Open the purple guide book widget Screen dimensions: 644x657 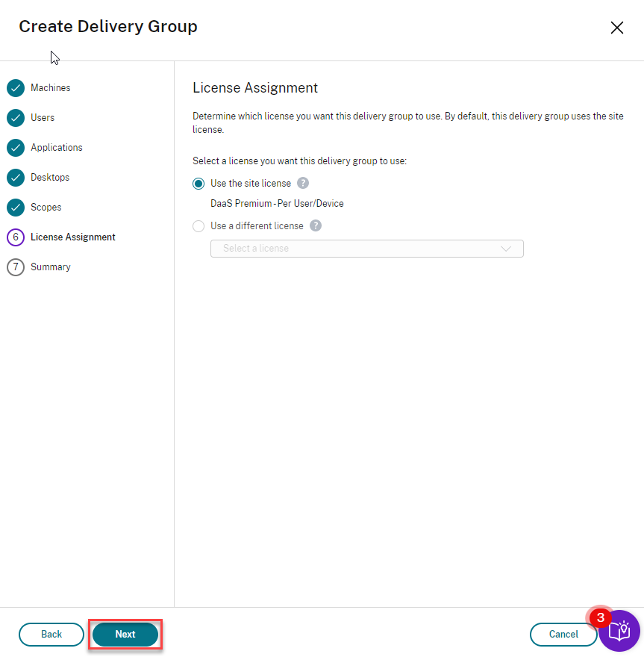tap(619, 631)
